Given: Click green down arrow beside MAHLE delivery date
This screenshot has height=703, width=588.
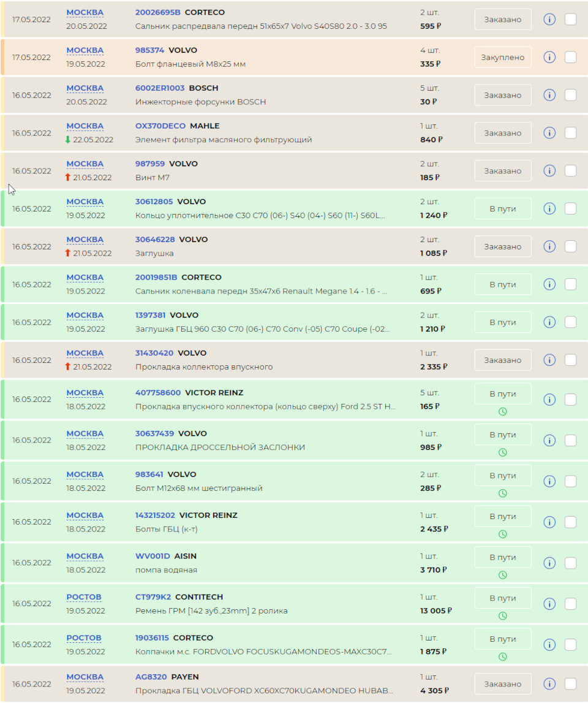Looking at the screenshot, I should 68,140.
